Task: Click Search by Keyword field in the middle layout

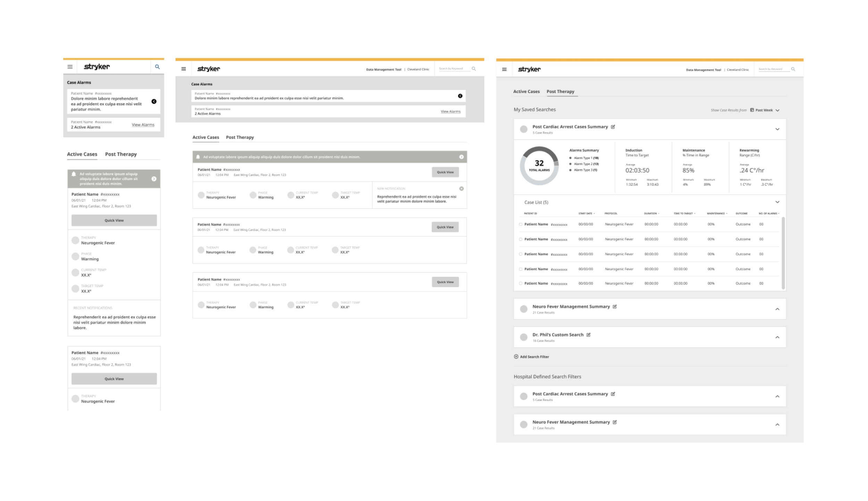Action: pos(454,69)
